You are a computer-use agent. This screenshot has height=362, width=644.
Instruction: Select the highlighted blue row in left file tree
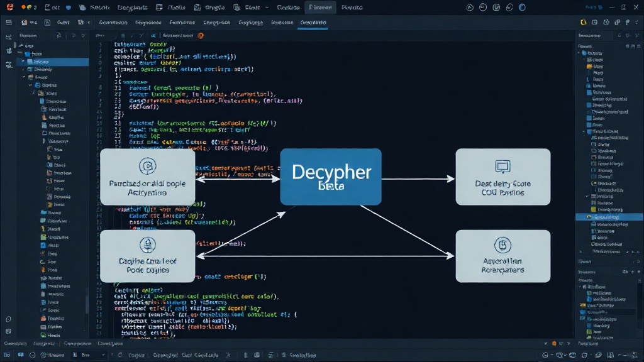tap(53, 62)
